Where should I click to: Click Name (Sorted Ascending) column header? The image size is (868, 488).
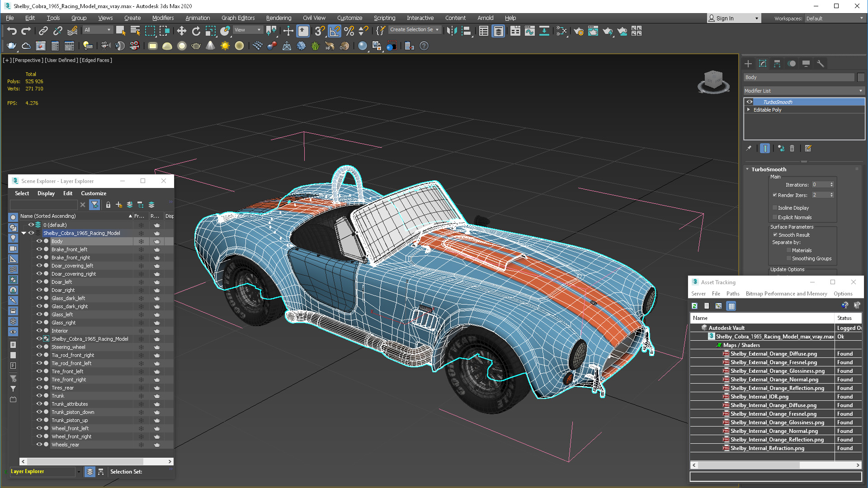click(76, 216)
